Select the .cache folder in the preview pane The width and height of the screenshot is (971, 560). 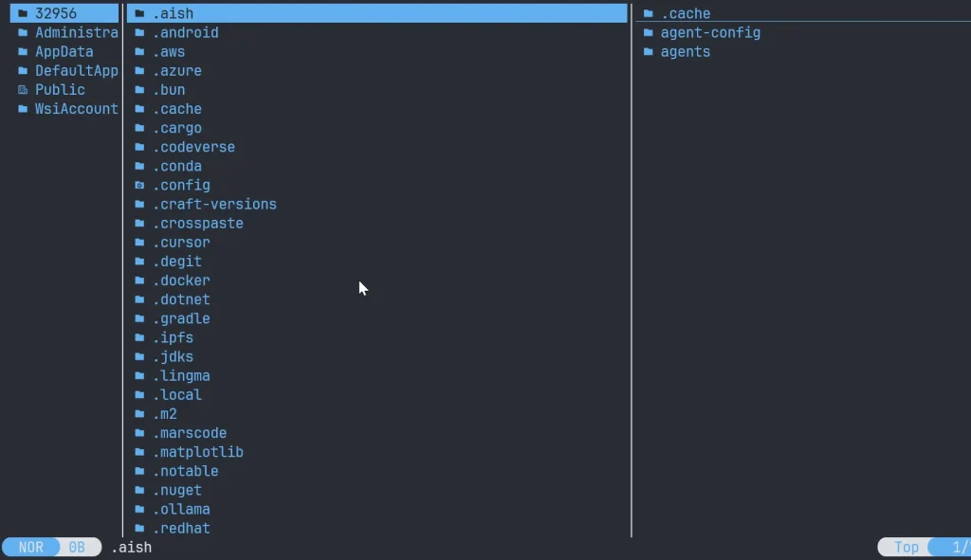point(685,14)
